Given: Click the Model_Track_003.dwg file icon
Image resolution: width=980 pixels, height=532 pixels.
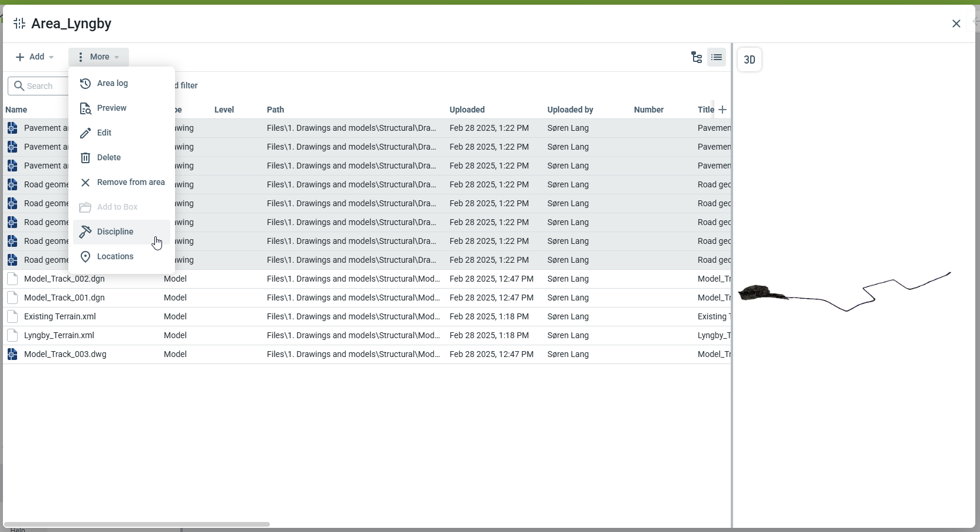Looking at the screenshot, I should [12, 354].
